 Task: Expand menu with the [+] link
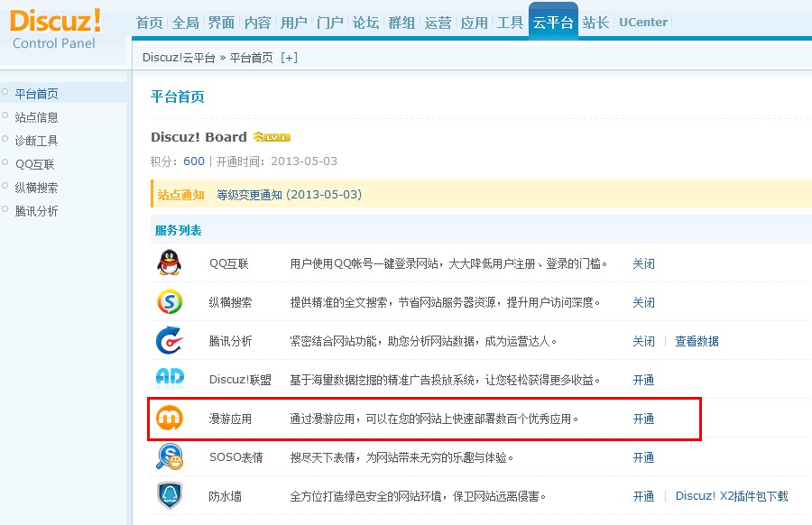coord(289,58)
